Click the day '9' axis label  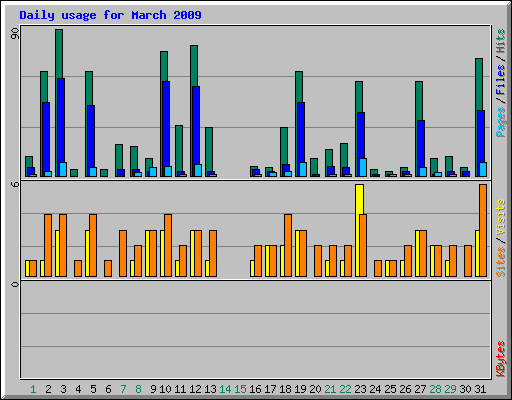pyautogui.click(x=153, y=389)
